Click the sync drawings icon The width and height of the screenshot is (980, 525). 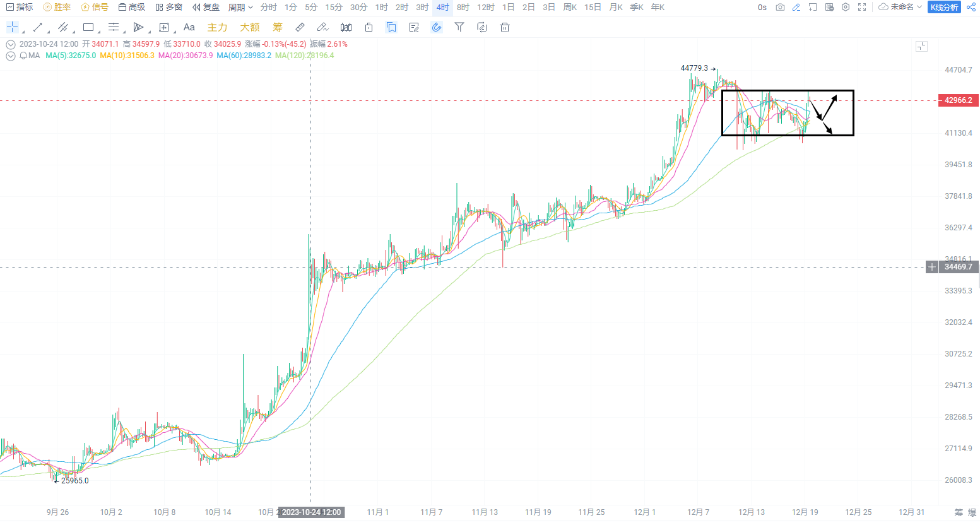click(x=482, y=27)
